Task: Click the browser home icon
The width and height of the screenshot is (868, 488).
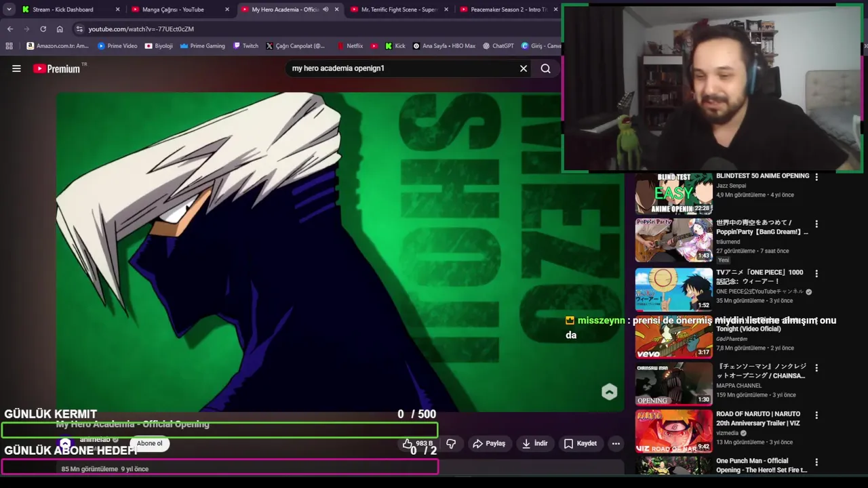Action: [x=60, y=29]
